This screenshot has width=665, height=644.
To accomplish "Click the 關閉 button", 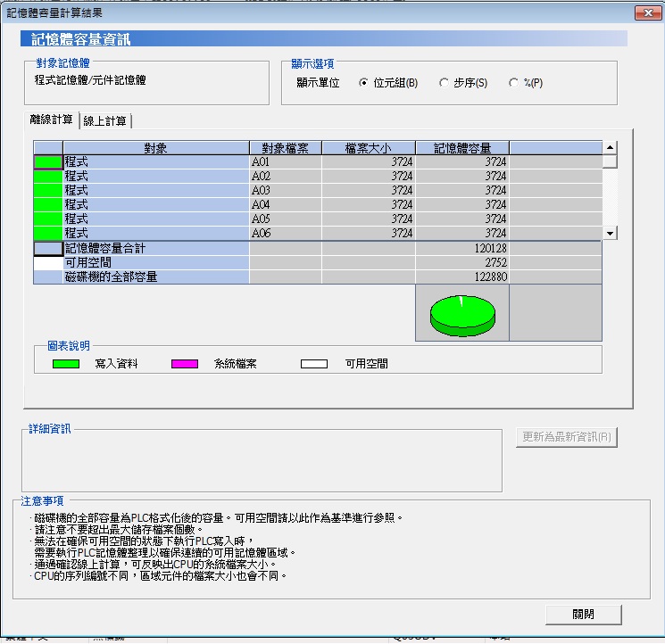I will tap(583, 615).
